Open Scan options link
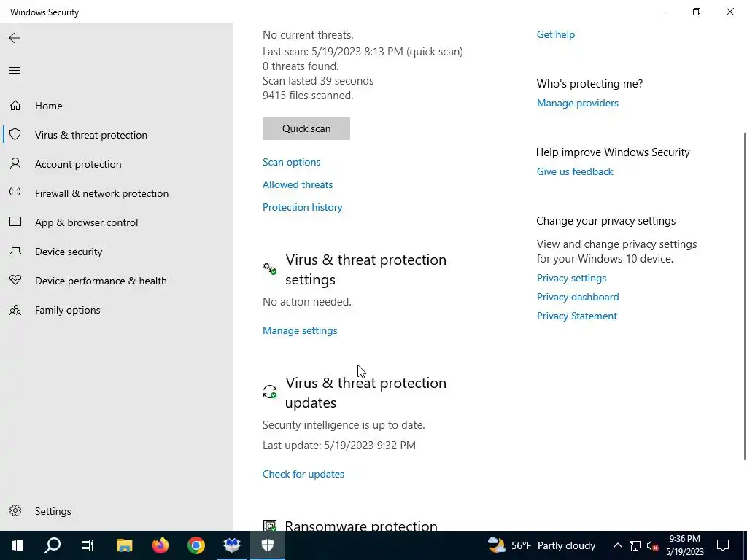 (292, 162)
